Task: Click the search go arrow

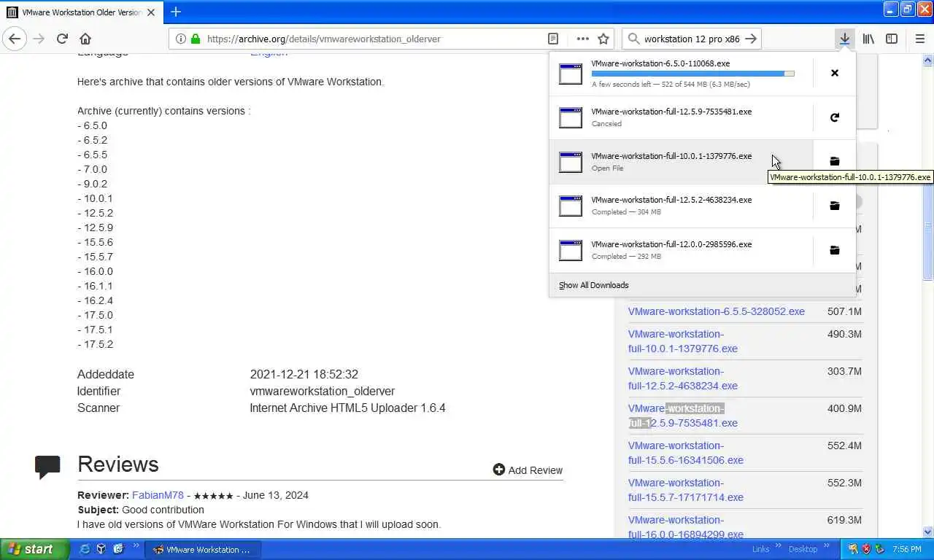Action: click(x=751, y=39)
